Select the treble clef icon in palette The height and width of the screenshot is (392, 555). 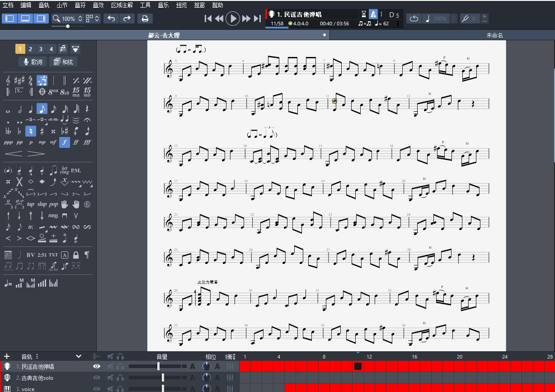pos(8,80)
